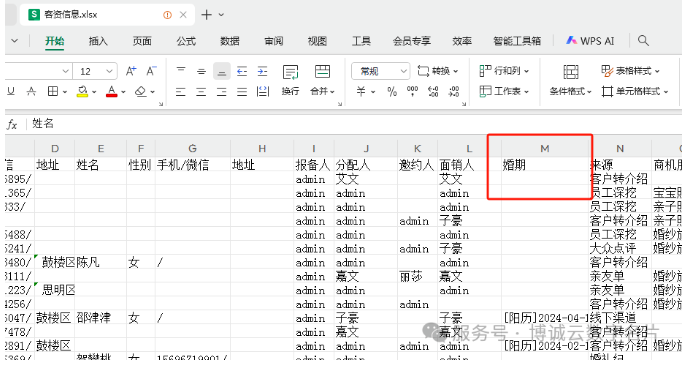Viewport: 696px width, 369px height.
Task: Add a new document tab with plus
Action: pyautogui.click(x=206, y=15)
